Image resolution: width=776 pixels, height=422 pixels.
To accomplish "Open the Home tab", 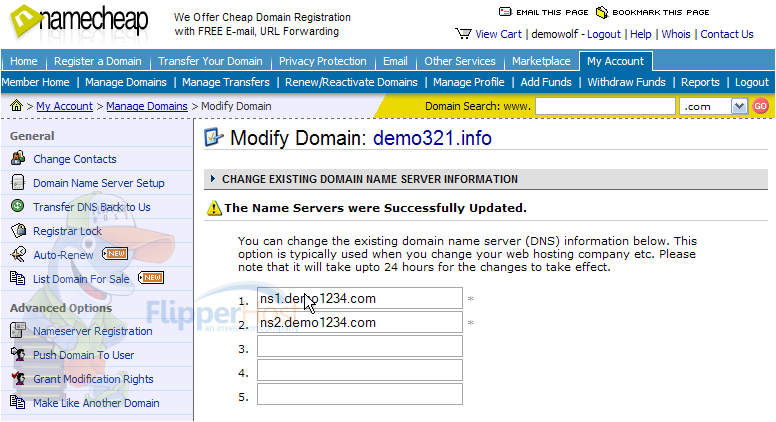I will (x=24, y=61).
